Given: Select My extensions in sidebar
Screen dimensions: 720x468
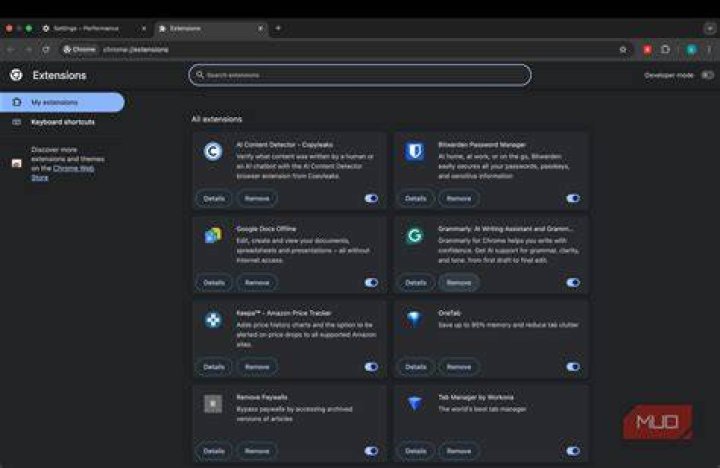Looking at the screenshot, I should pos(62,102).
